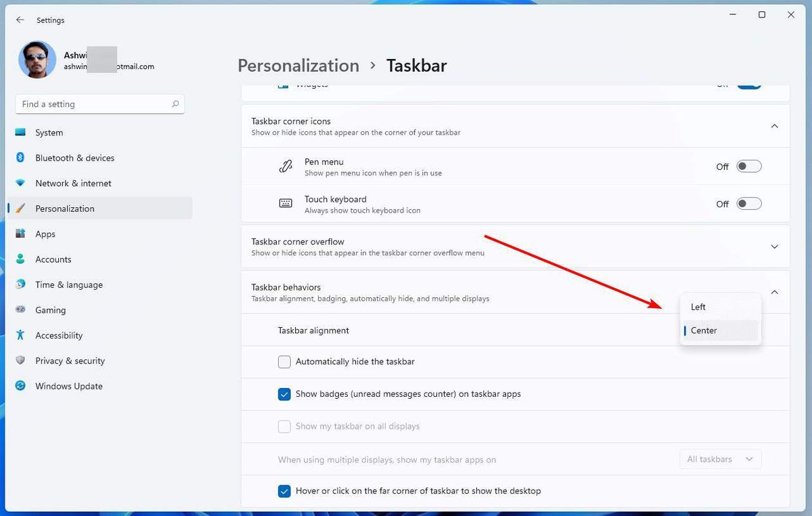Check Automatically hide the taskbar
Screen dimensions: 812x516
[284, 362]
